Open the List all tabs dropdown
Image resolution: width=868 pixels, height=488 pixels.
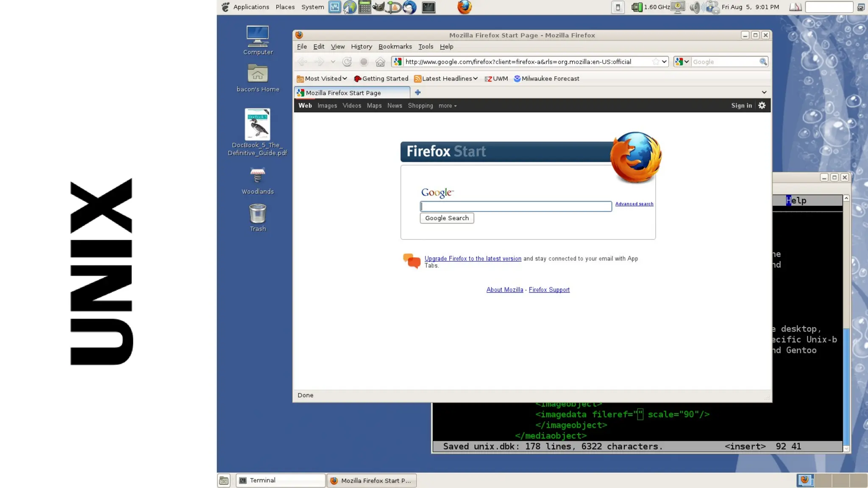[764, 92]
